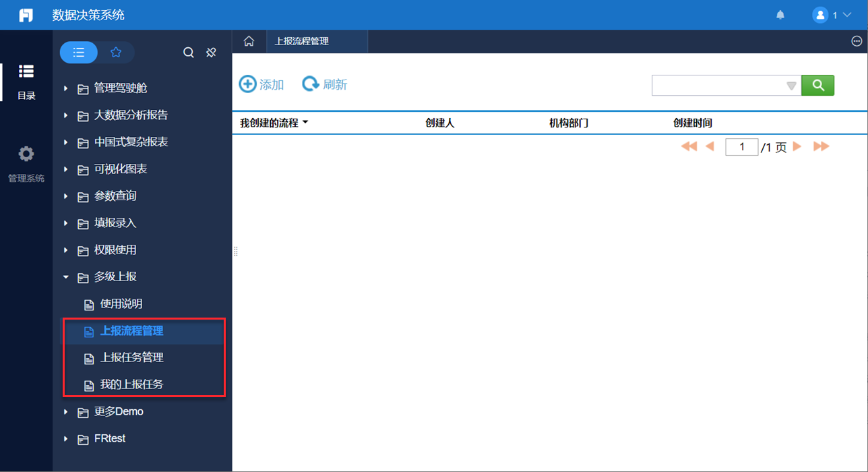Go to the last page arrow
868x472 pixels.
821,146
